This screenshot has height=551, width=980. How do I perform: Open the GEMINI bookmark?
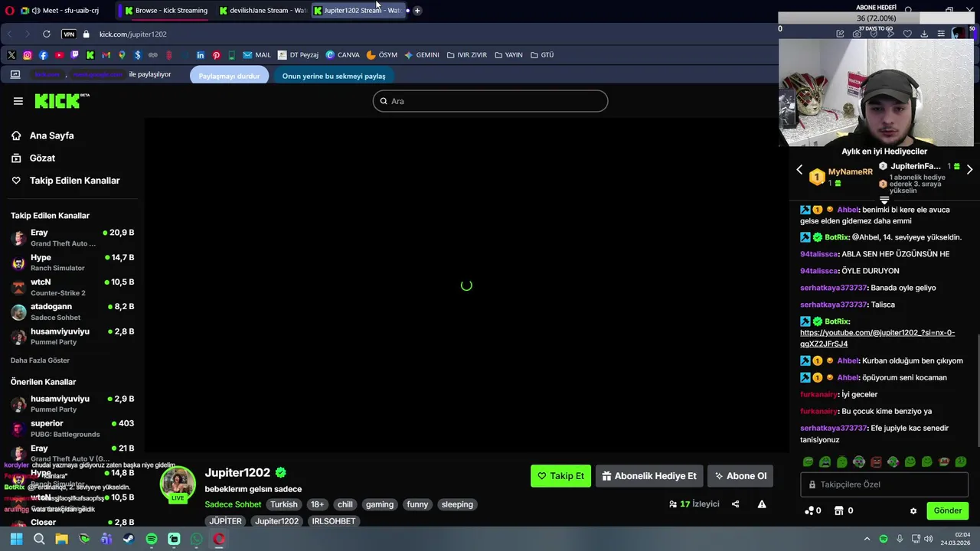coord(422,55)
